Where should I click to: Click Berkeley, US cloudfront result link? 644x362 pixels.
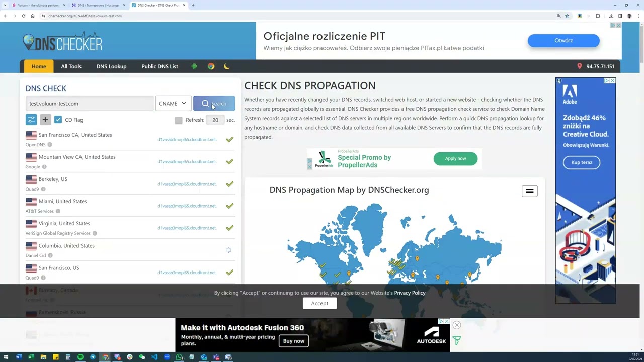[x=187, y=184]
